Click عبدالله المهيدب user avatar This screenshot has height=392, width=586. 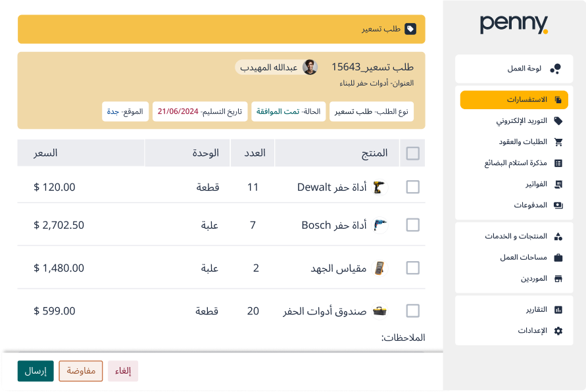click(x=310, y=67)
